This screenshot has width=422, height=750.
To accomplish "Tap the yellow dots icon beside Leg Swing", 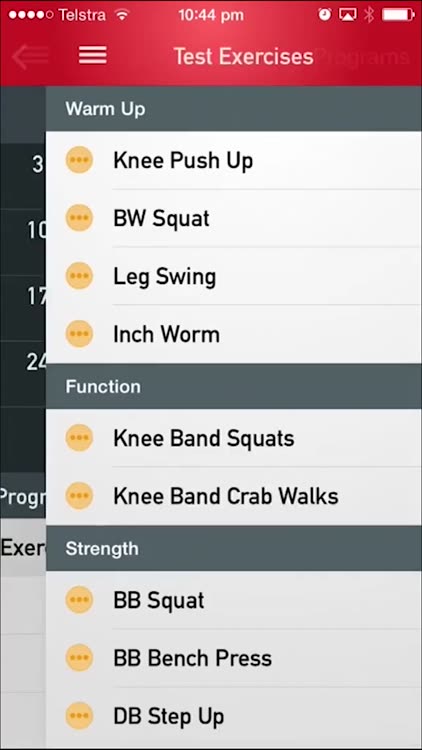I will tap(79, 276).
